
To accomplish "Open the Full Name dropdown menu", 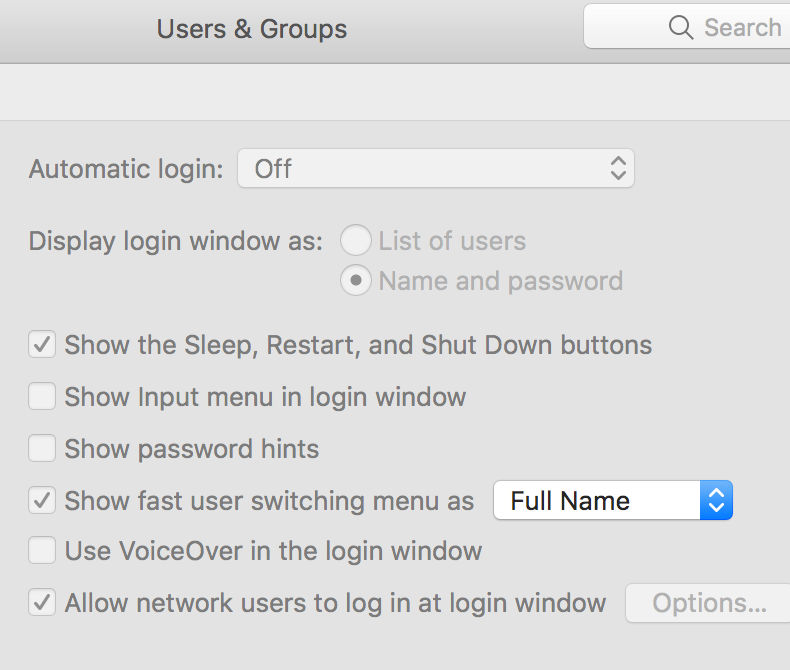I will click(x=613, y=500).
